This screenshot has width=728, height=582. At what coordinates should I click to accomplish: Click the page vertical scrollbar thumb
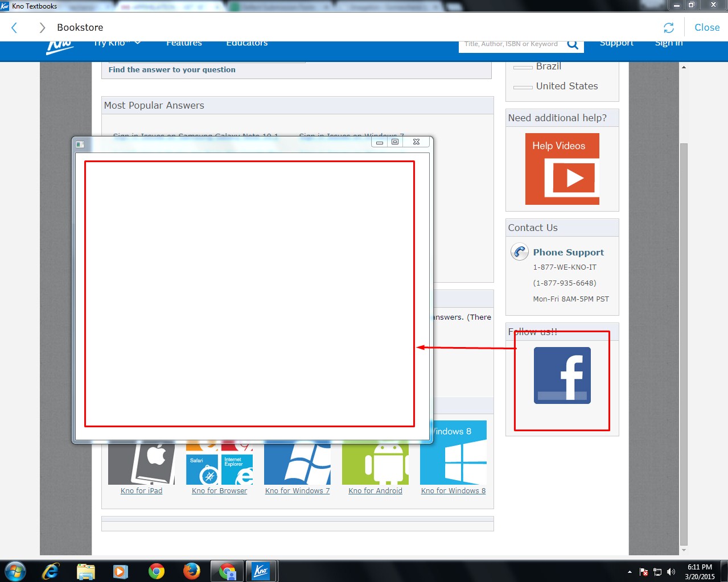[684, 344]
